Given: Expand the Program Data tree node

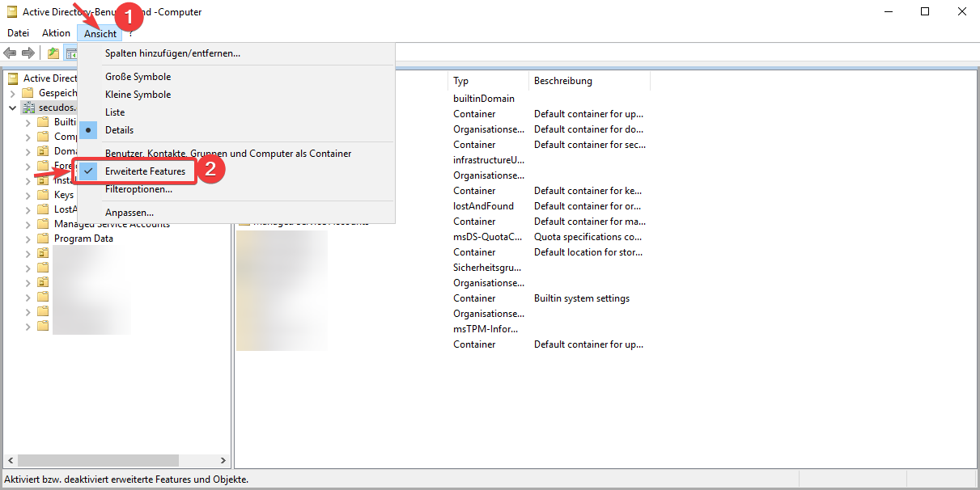Looking at the screenshot, I should tap(28, 239).
